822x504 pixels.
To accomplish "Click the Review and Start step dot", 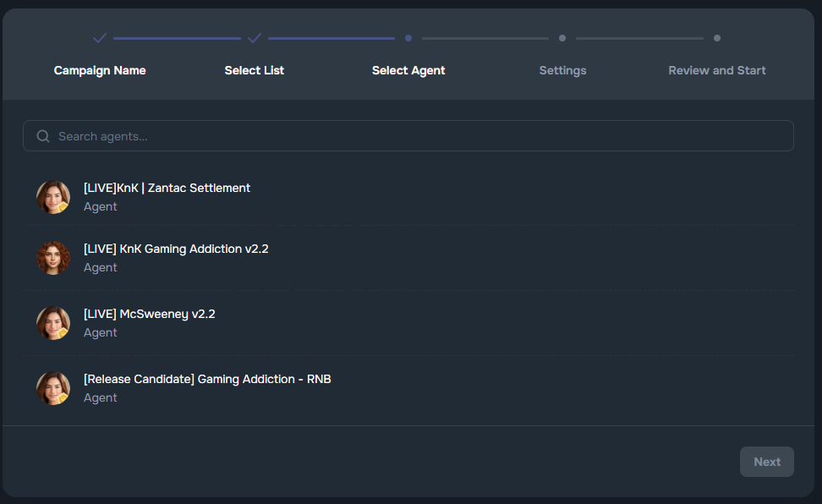I will [x=717, y=37].
